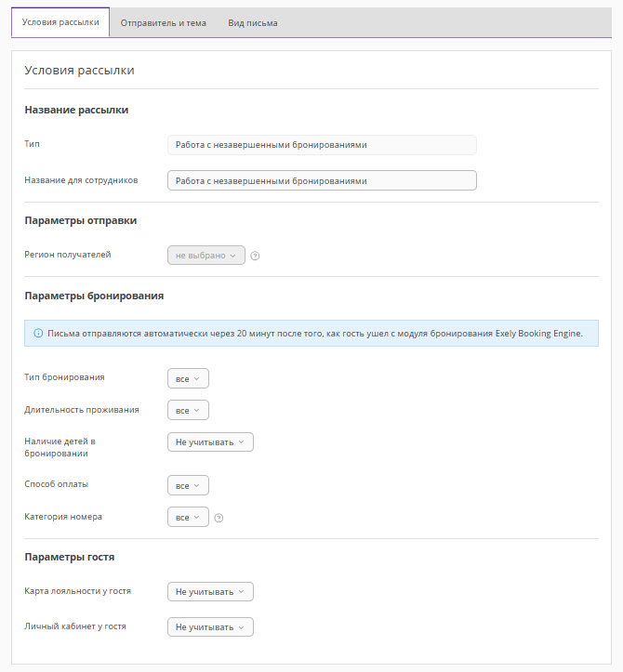Open Личный кабинет у гостя dropdown
This screenshot has width=623, height=672.
[x=210, y=627]
